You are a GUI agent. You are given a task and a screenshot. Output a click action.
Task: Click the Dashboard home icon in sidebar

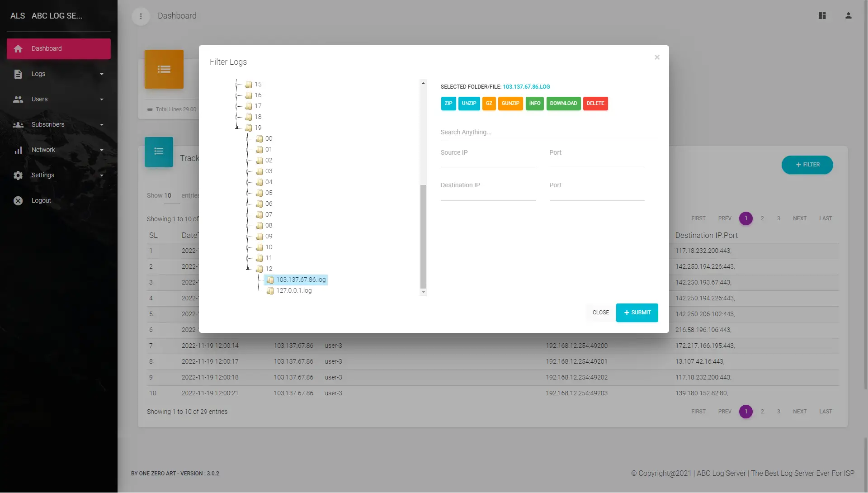(18, 49)
